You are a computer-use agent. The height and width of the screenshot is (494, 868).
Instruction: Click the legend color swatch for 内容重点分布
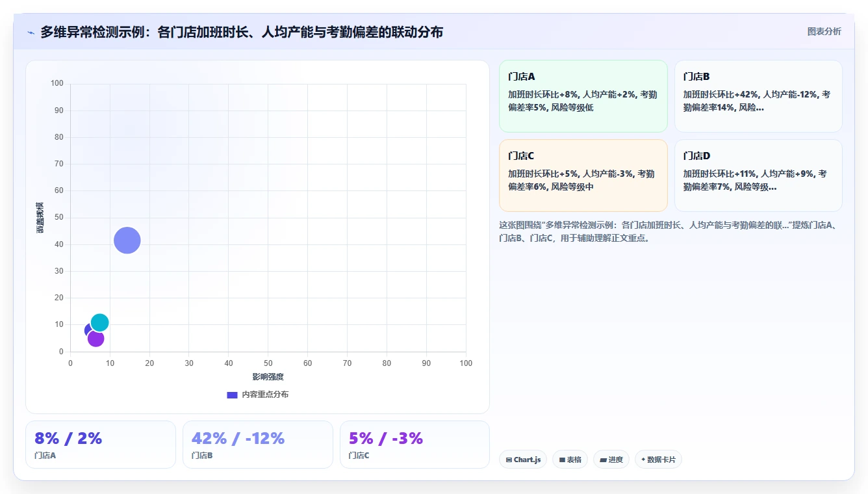232,395
